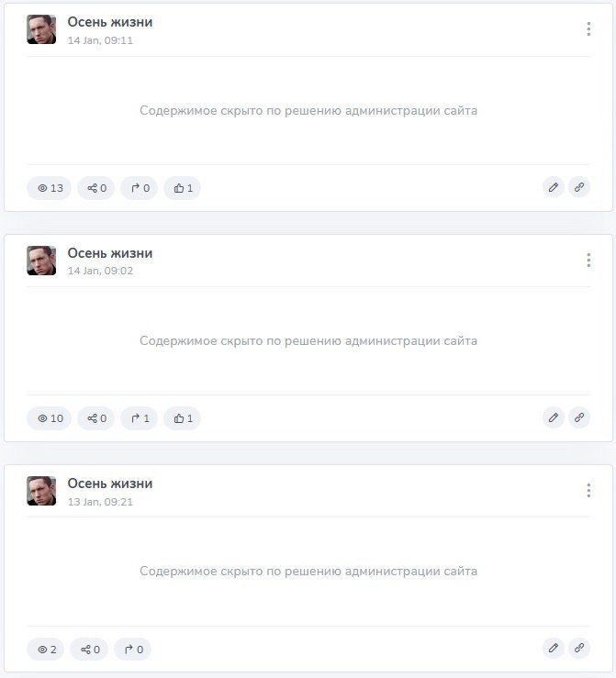Click share icon on 13 Jan post
Screen dimensions: 616x678
coord(89,650)
